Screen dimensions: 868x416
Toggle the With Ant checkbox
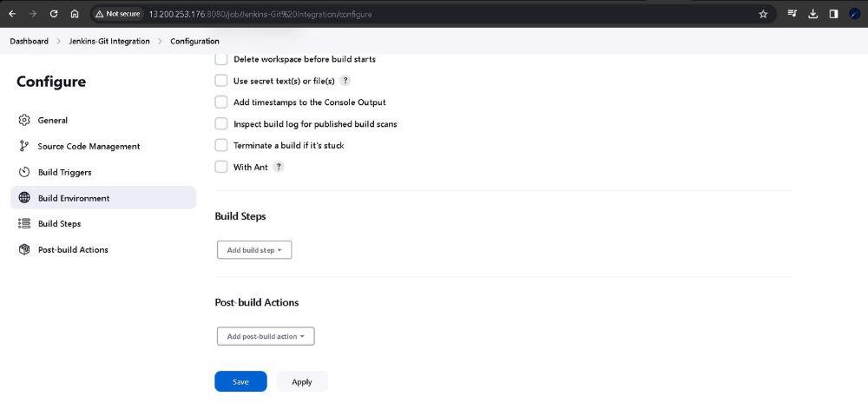pos(221,167)
